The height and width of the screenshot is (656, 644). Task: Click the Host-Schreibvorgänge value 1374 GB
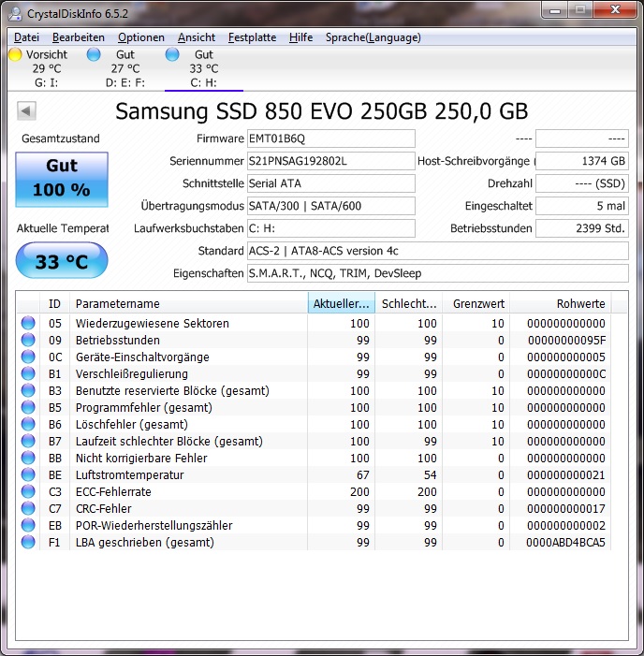pyautogui.click(x=582, y=161)
